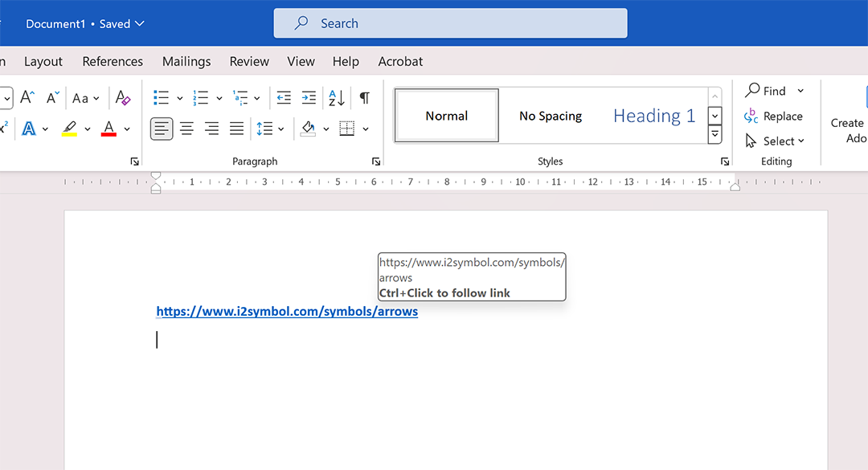This screenshot has width=868, height=470.
Task: Create a multilevel list
Action: (240, 98)
